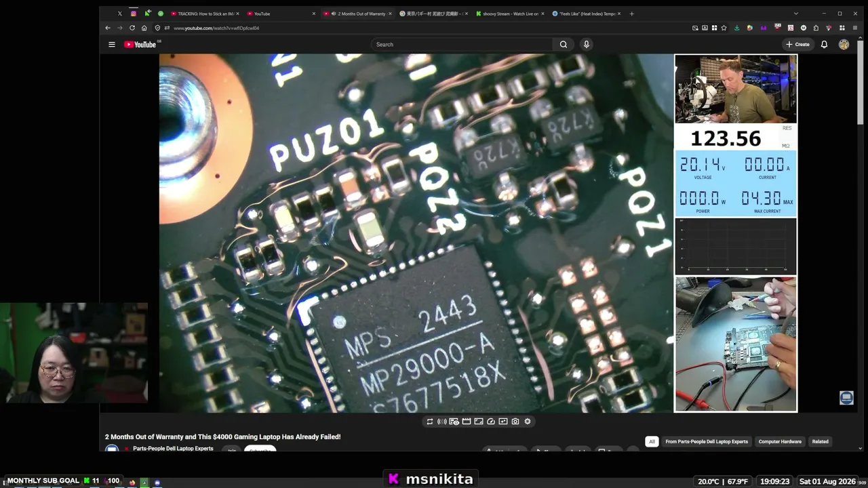Click the 20.0°C temperature readout
Image resolution: width=868 pixels, height=488 pixels.
pyautogui.click(x=708, y=481)
